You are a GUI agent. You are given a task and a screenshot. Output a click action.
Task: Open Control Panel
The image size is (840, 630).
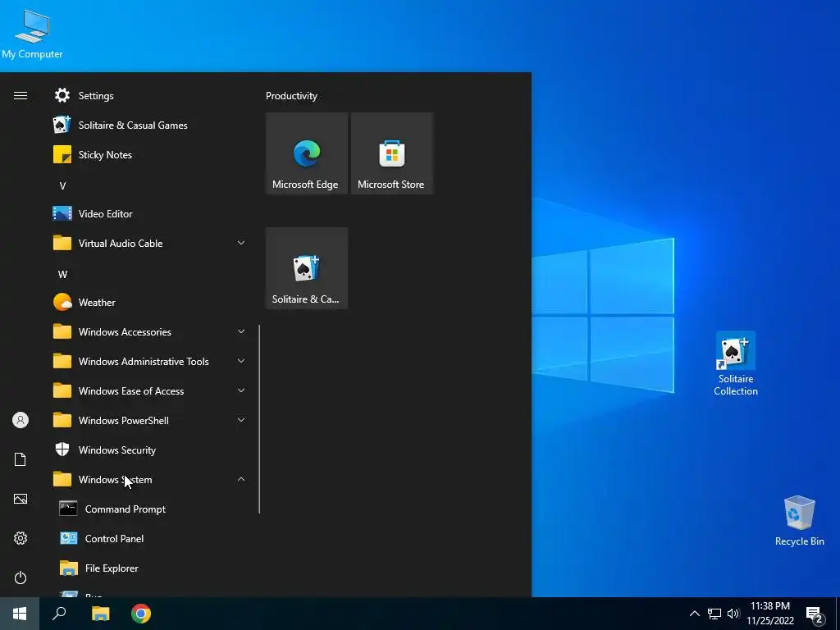click(149, 538)
